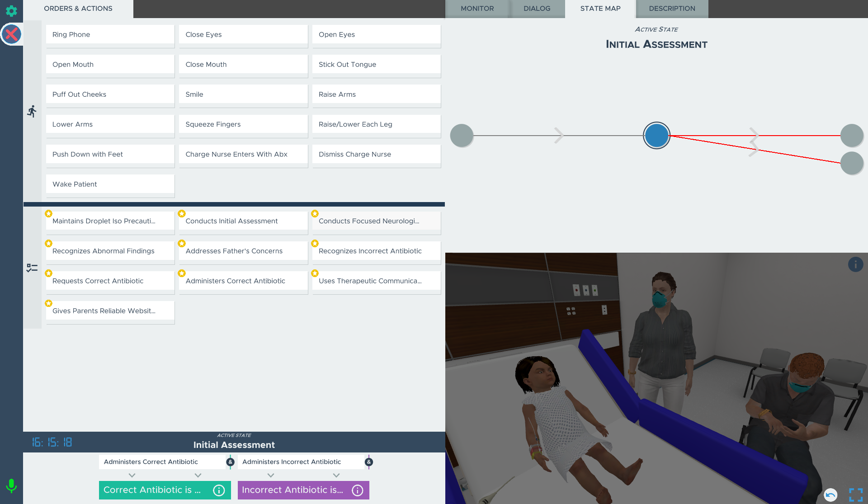
Task: Expand 3D view with fullscreen icon
Action: point(855,495)
